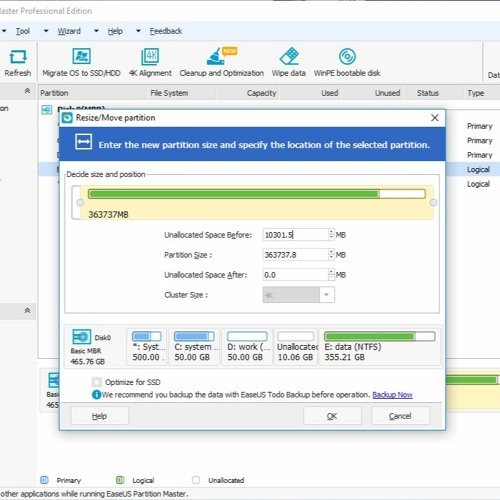Expand the arrow before the Help menu

(x=96, y=31)
